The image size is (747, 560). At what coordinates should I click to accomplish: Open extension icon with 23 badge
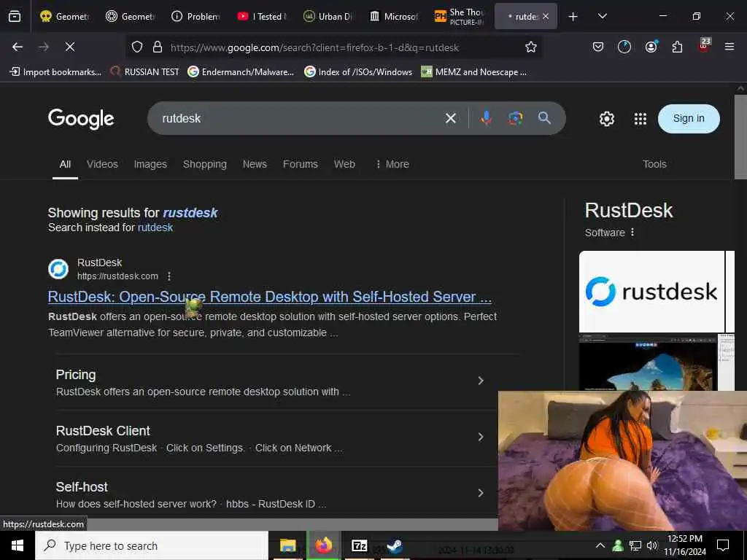704,46
